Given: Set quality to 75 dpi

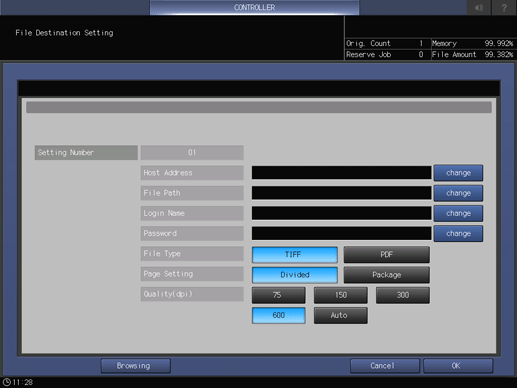Looking at the screenshot, I should click(279, 295).
